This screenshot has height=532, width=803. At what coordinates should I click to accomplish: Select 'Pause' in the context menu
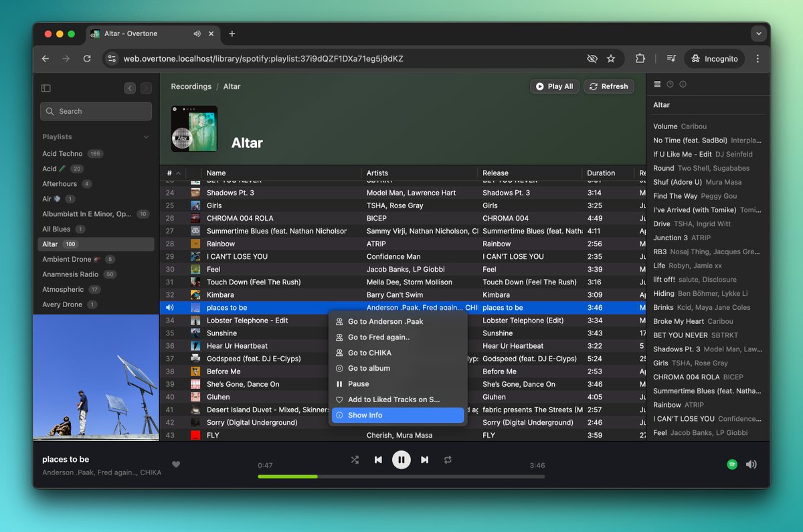398,384
